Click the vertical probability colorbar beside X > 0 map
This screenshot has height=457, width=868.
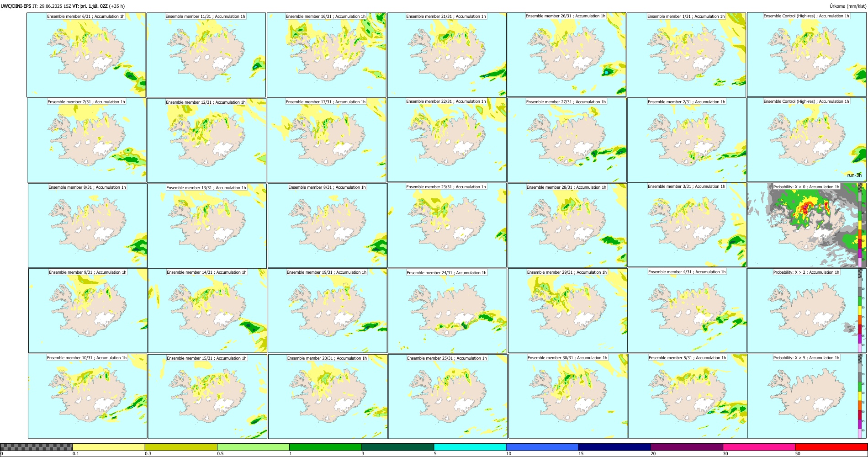[x=860, y=225]
